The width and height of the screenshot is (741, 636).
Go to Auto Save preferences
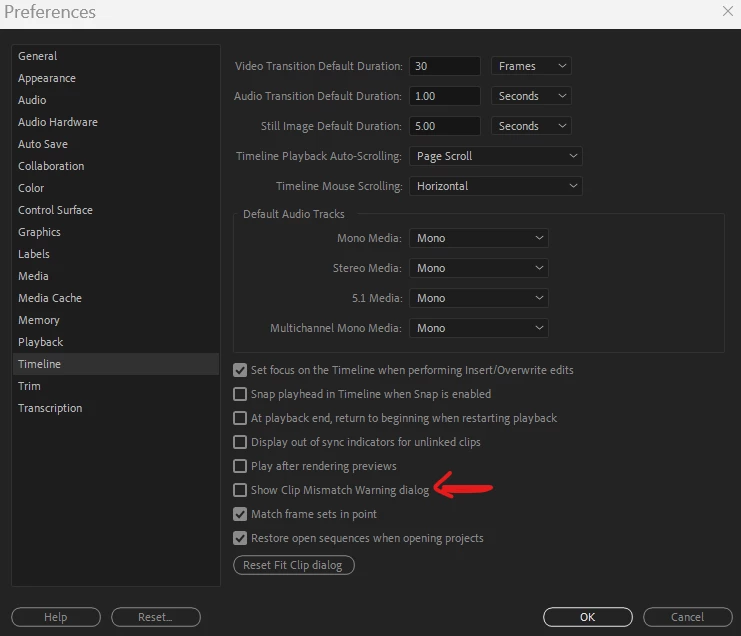(116, 144)
